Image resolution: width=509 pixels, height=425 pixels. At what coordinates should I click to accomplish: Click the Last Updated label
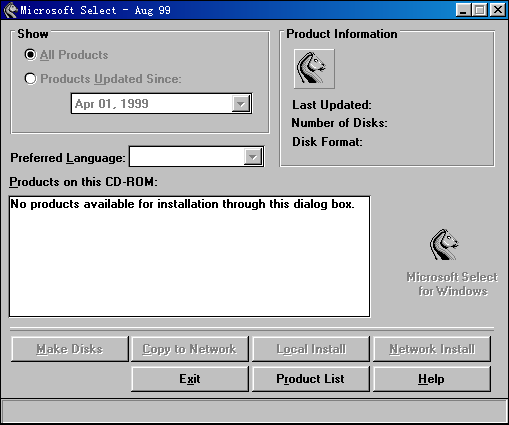point(332,105)
